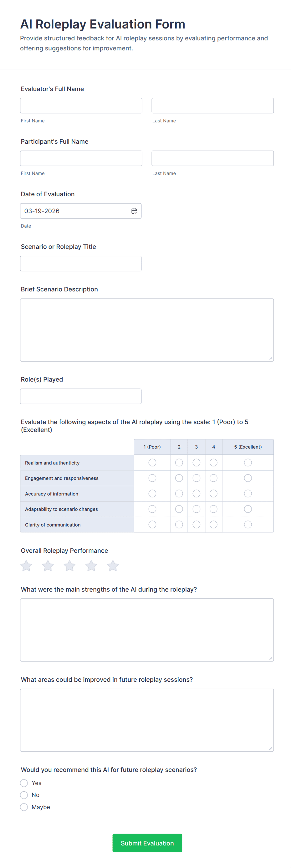Give a two-star overall performance rating

coord(48,566)
